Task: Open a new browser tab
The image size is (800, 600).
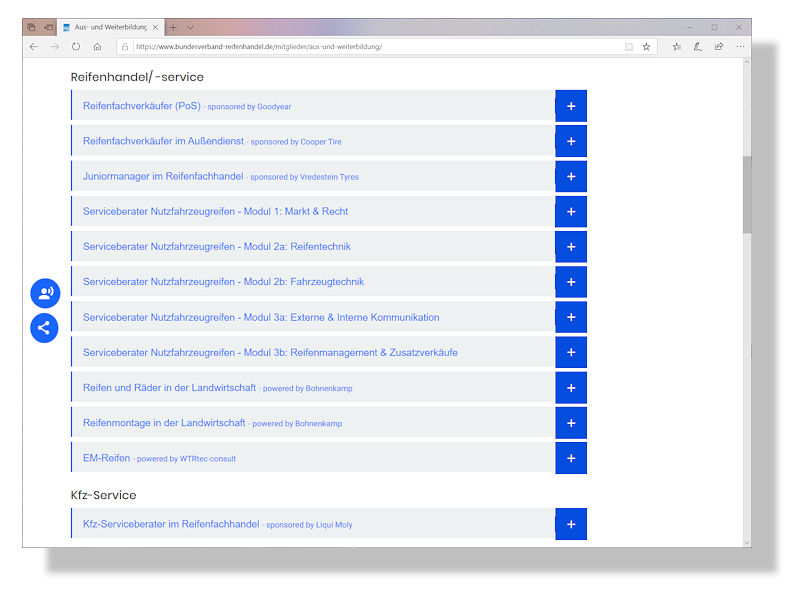Action: tap(173, 28)
